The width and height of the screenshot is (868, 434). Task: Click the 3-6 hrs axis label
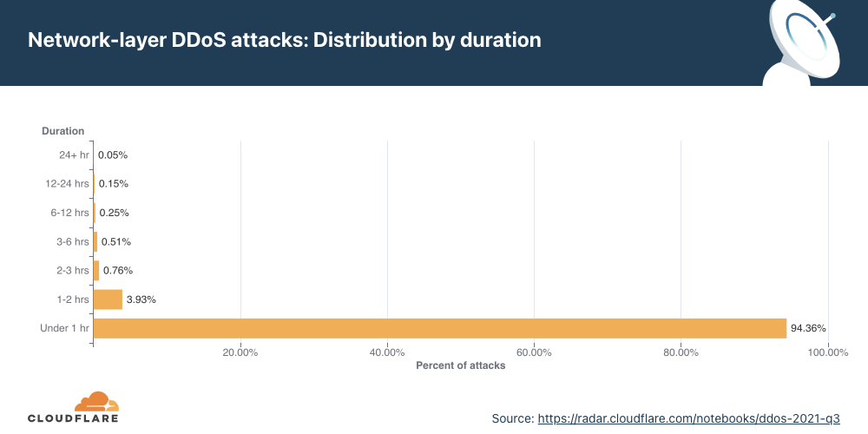point(72,241)
